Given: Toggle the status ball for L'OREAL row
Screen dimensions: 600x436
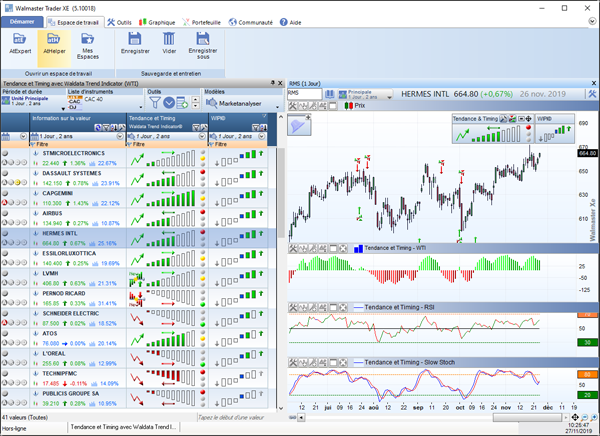Looking at the screenshot, I should pyautogui.click(x=5, y=353).
